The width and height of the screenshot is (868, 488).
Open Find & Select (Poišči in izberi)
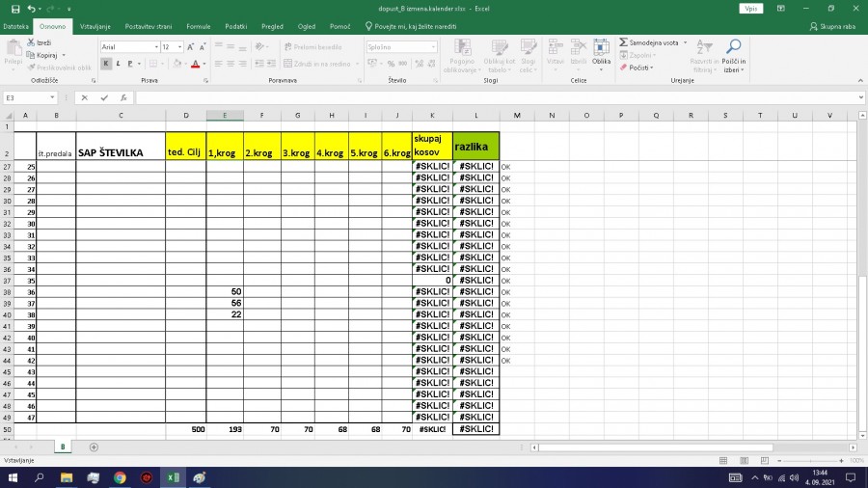point(734,55)
